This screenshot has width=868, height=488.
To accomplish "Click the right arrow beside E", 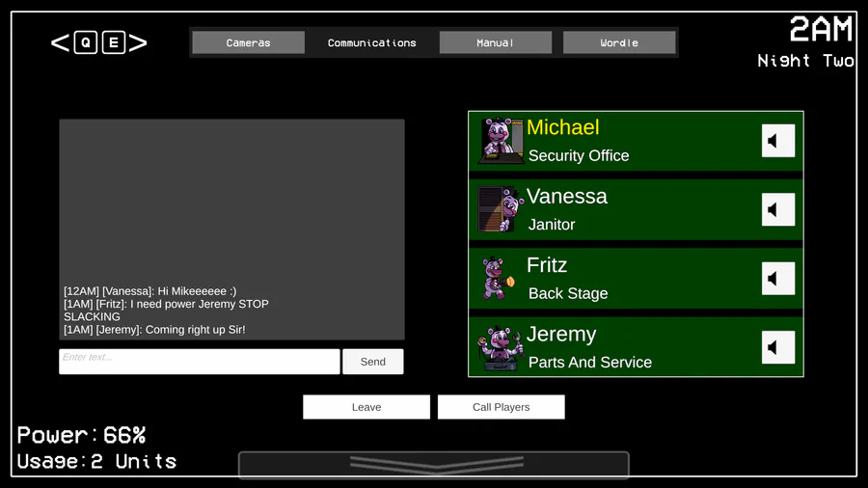I will pyautogui.click(x=138, y=42).
